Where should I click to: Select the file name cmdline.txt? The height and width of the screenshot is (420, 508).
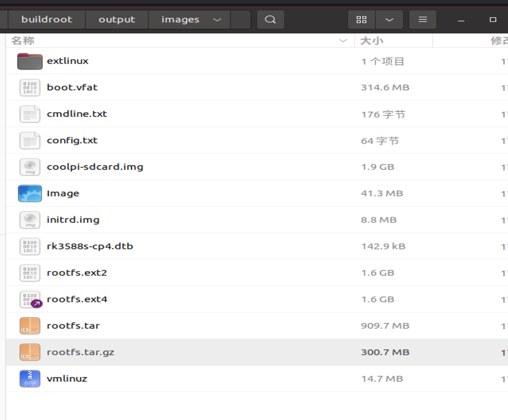tap(77, 114)
